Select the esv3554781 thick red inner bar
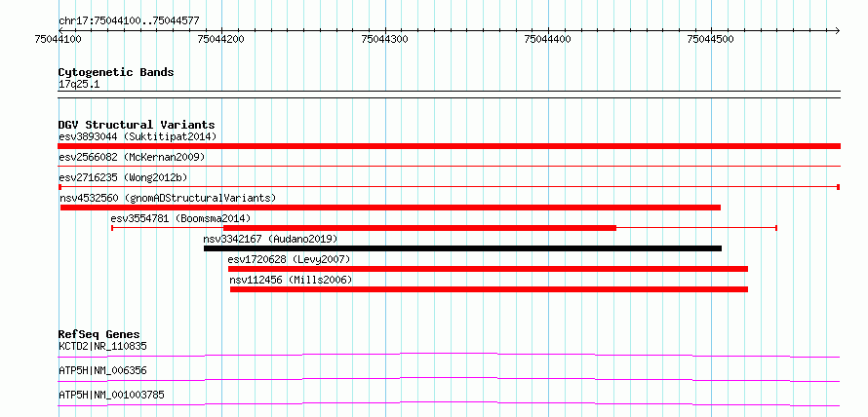The image size is (868, 417). pos(419,228)
